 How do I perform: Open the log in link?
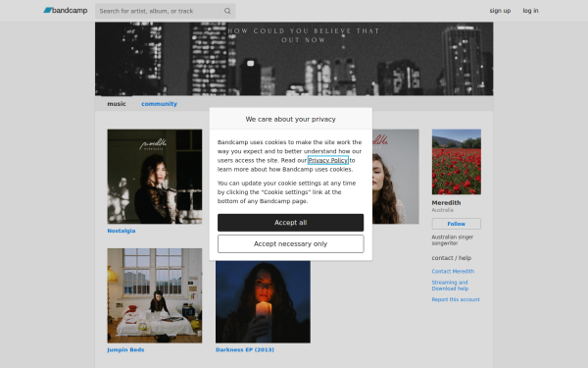pos(530,11)
